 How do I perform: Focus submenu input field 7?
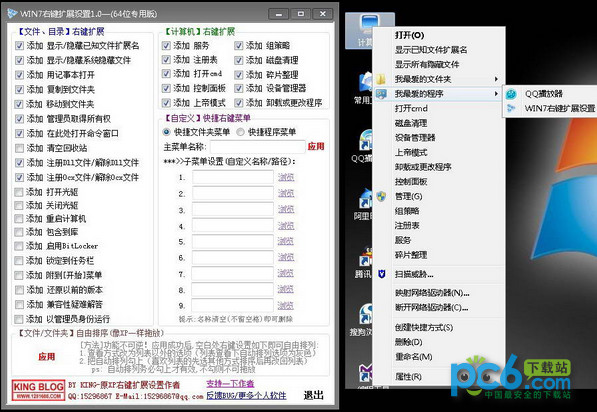(x=233, y=274)
